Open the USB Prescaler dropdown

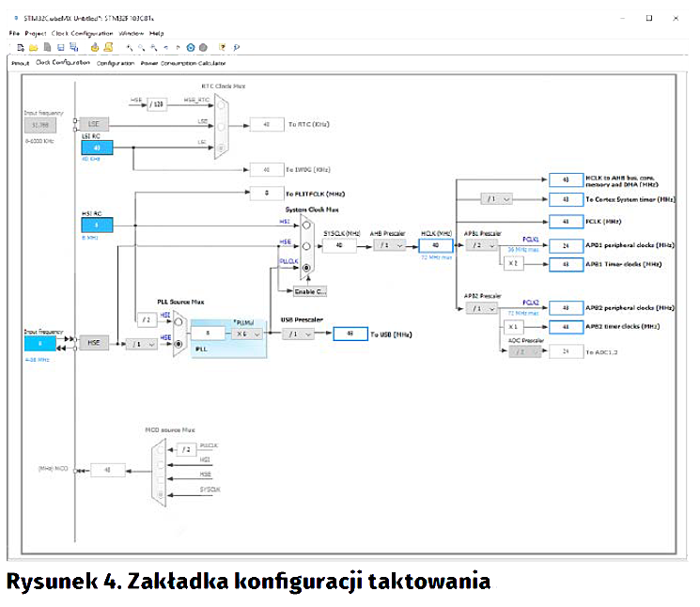pyautogui.click(x=299, y=334)
